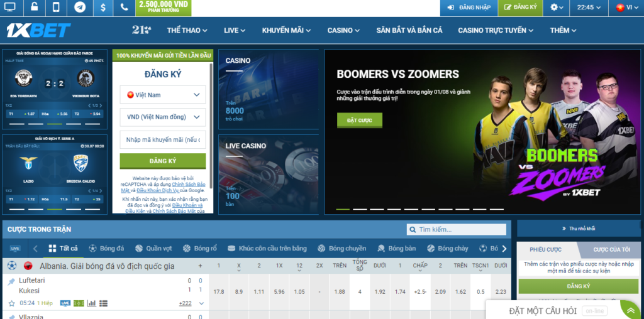Viewport: 644px width, 319px height.
Task: Click plus icon in Albania league header
Action: pos(201,266)
